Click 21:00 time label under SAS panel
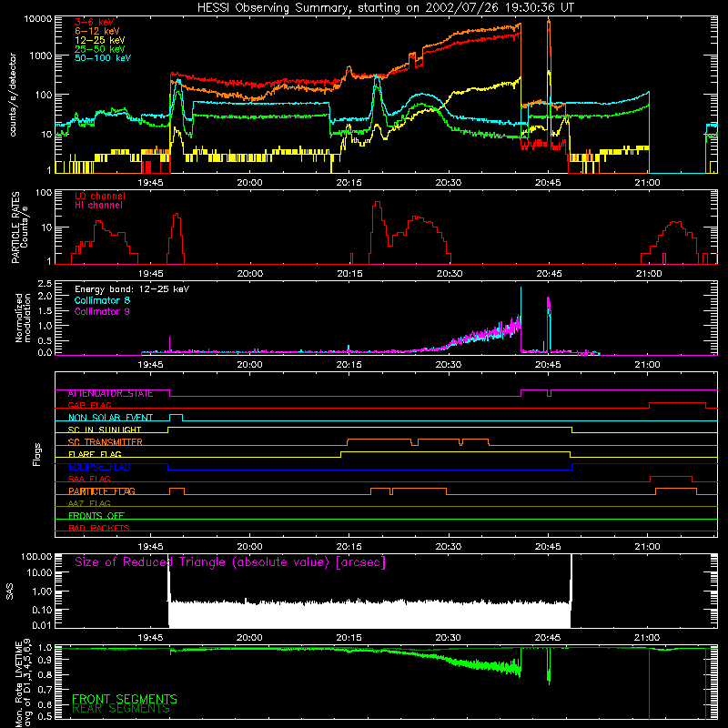The height and width of the screenshot is (728, 728). click(x=647, y=638)
